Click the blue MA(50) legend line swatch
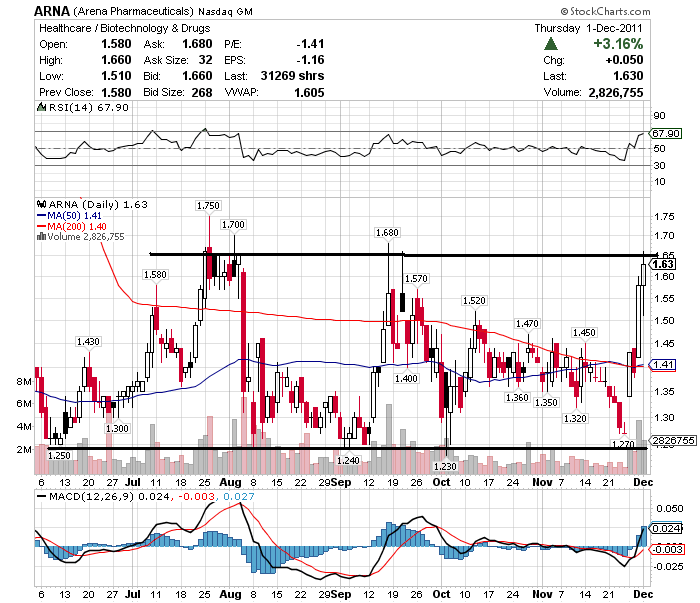 click(42, 216)
